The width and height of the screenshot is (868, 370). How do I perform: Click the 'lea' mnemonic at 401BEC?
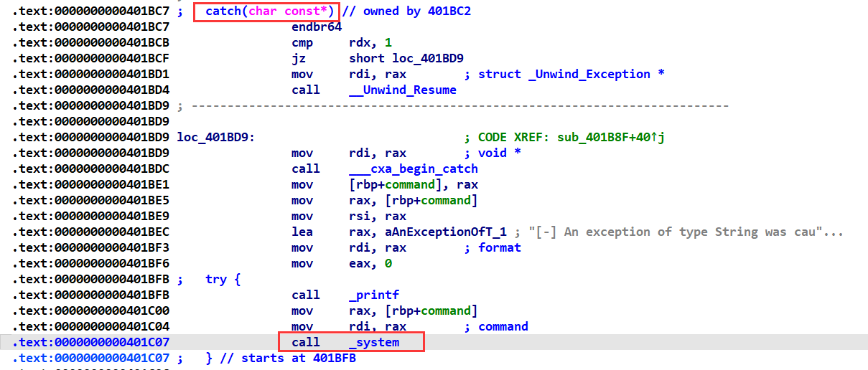click(x=302, y=232)
